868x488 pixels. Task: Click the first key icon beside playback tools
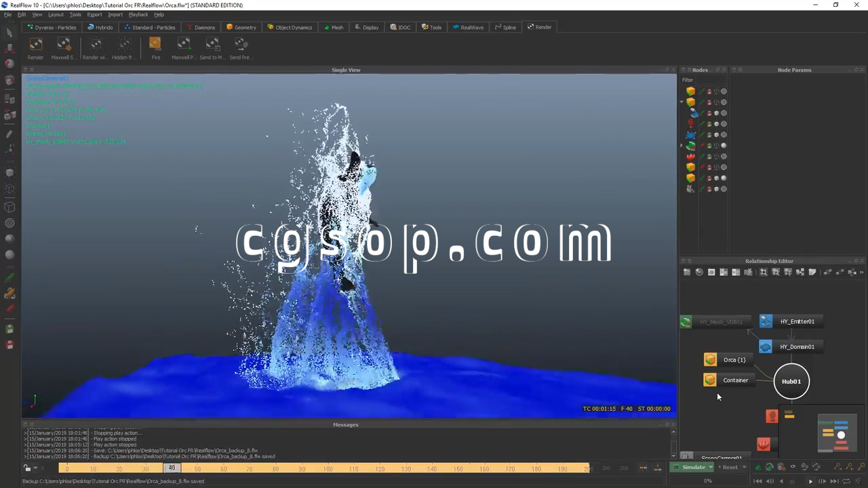click(837, 467)
